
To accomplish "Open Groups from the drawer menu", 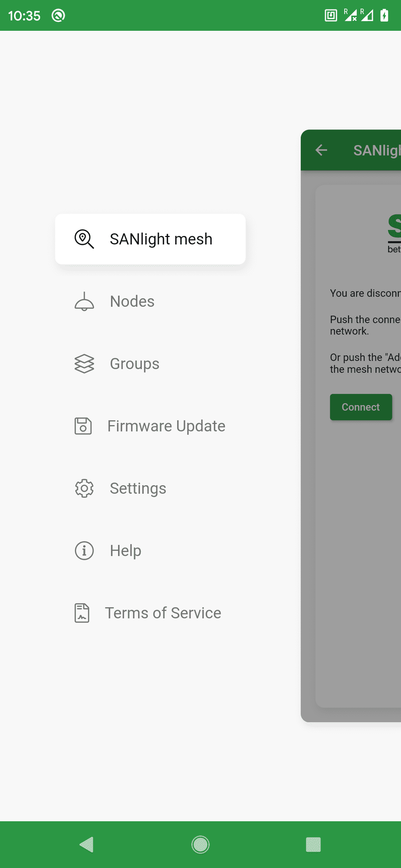I will click(134, 364).
